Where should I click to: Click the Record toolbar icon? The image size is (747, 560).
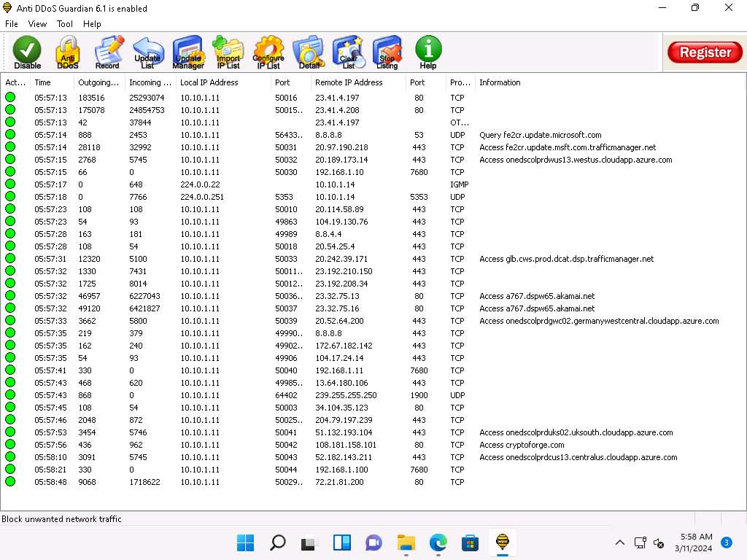107,52
